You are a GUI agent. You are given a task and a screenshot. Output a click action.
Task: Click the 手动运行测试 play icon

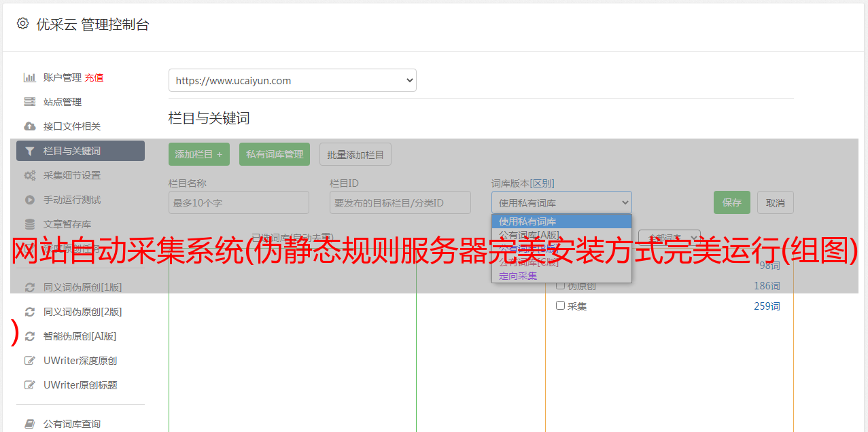30,200
